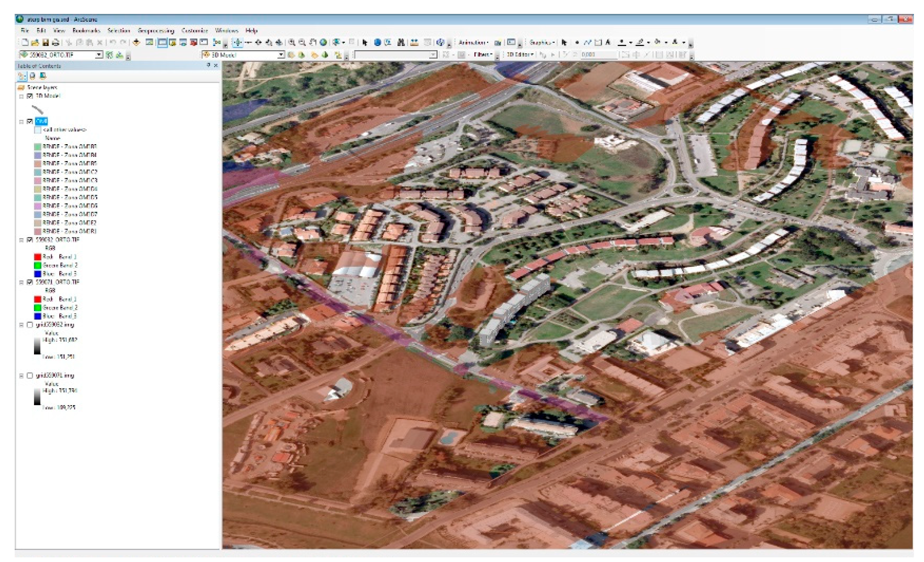Click the Full Extent globe icon

coord(323,43)
